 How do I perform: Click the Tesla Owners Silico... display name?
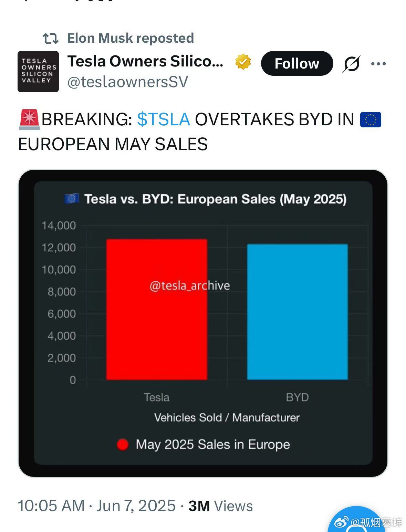pyautogui.click(x=145, y=62)
